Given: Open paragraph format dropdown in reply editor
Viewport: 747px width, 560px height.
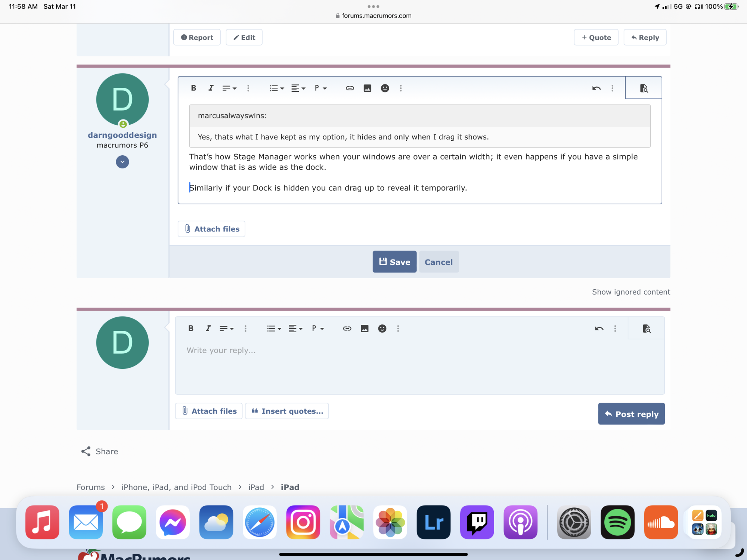Looking at the screenshot, I should [318, 329].
